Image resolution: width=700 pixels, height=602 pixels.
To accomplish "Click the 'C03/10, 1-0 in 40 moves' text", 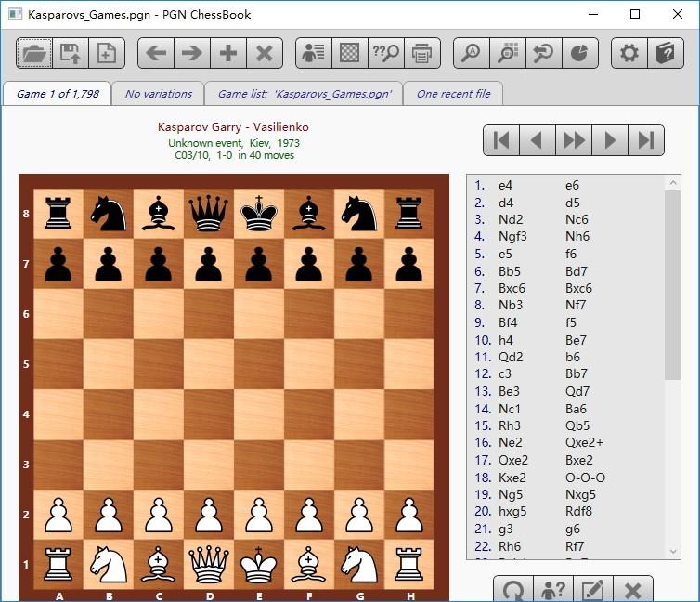I will [234, 155].
